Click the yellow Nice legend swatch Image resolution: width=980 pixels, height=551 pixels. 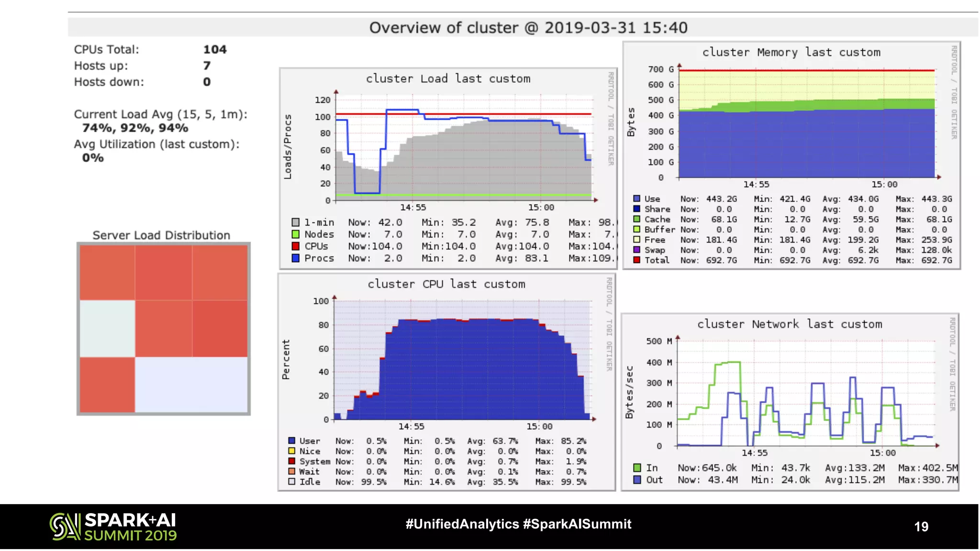(x=291, y=451)
